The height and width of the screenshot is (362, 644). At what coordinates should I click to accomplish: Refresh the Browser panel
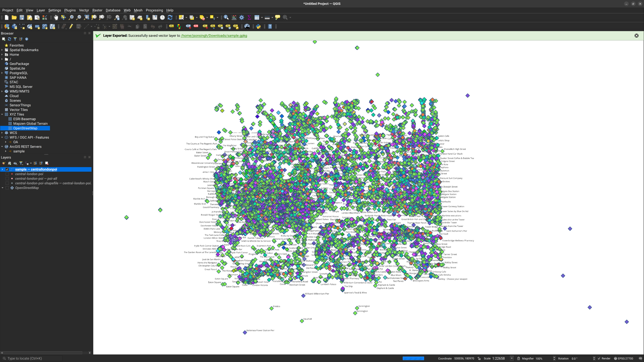click(x=10, y=39)
